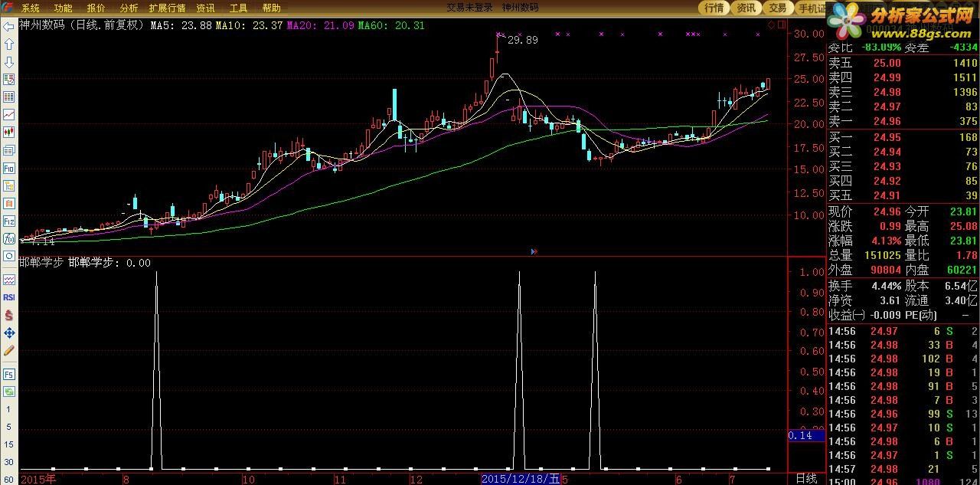The height and width of the screenshot is (485, 980).
Task: Select the candlestick chart icon in sidebar
Action: 9,133
